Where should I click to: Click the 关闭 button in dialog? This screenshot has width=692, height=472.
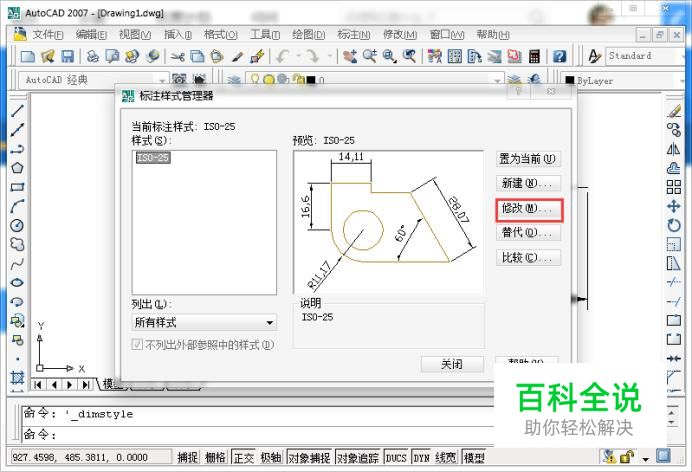pyautogui.click(x=452, y=364)
